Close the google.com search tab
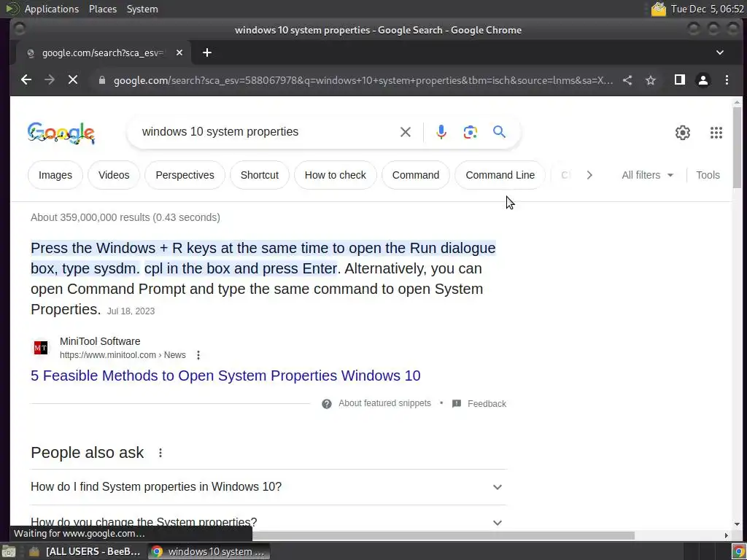 [179, 52]
